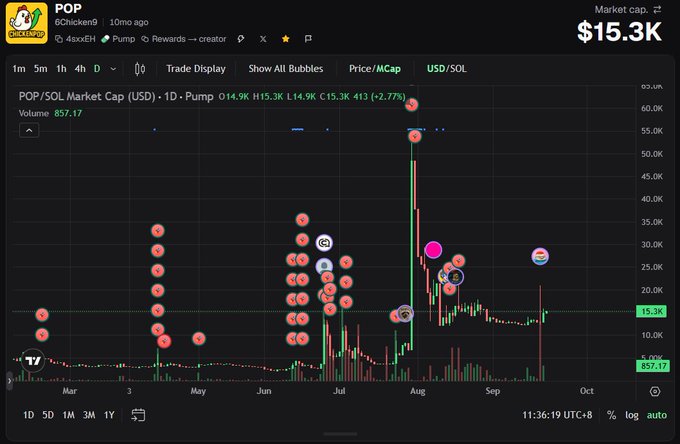The height and width of the screenshot is (444, 680).
Task: Click the 857.17 volume axis label
Action: pos(653,366)
